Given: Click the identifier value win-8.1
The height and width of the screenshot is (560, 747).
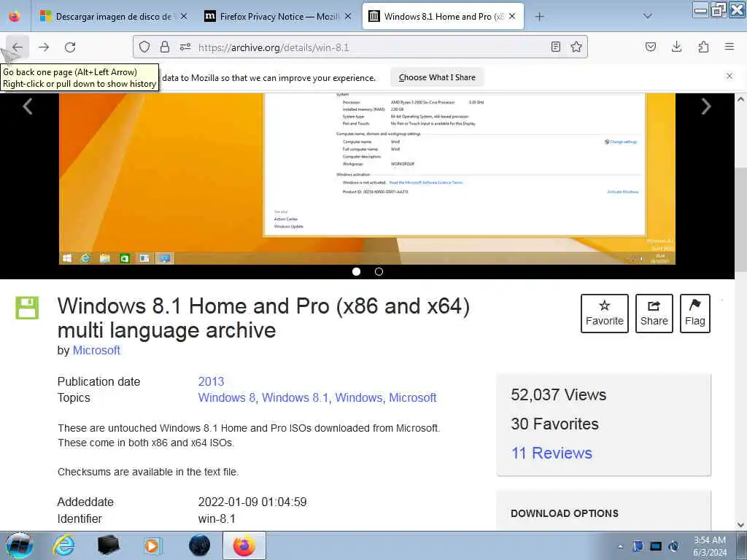Looking at the screenshot, I should click(217, 518).
